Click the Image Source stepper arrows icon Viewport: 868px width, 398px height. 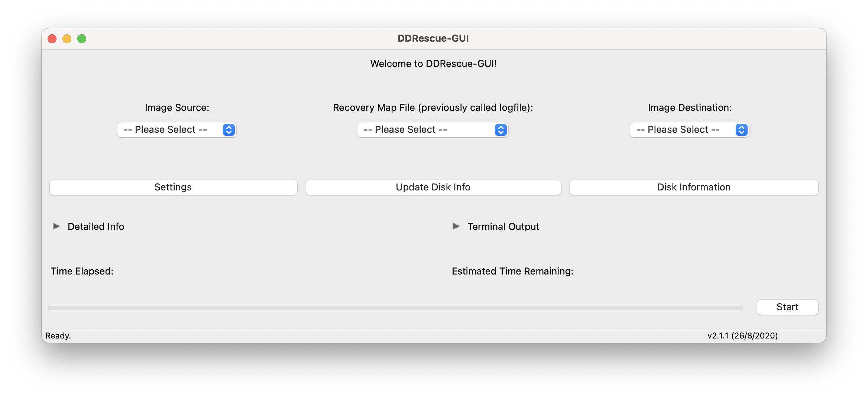coord(229,130)
